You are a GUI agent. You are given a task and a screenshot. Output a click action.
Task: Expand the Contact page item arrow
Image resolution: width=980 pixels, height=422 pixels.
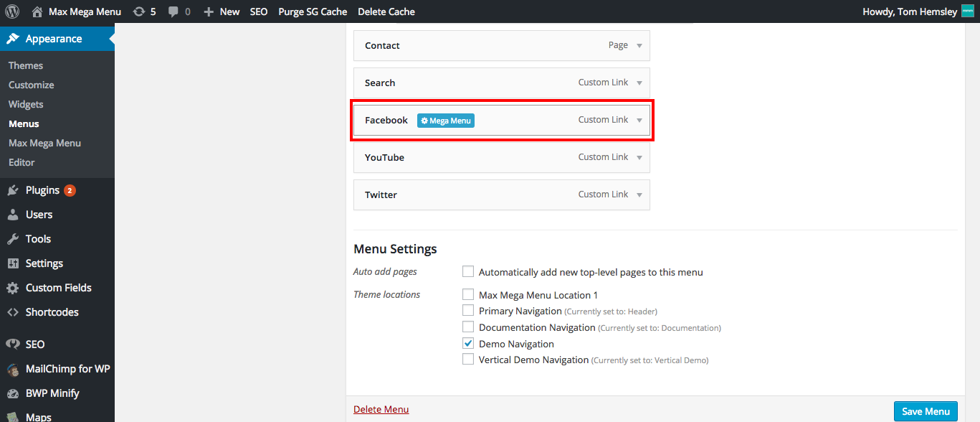click(x=639, y=45)
